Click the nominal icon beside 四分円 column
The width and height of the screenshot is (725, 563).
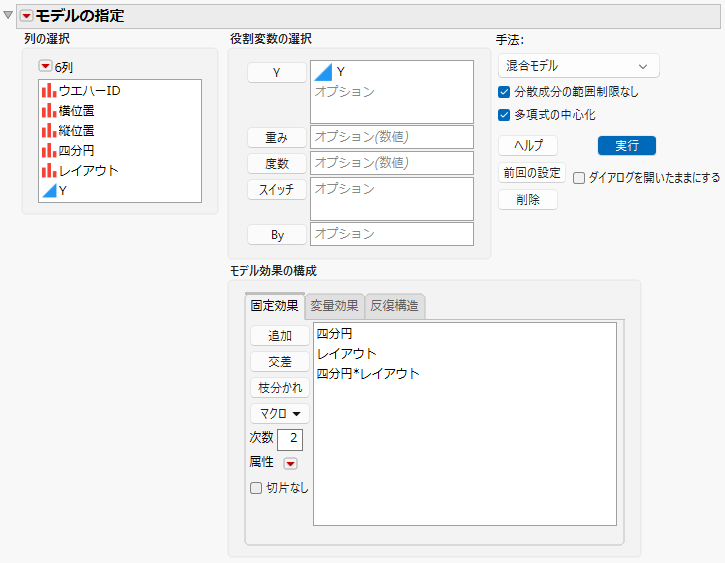(x=49, y=150)
